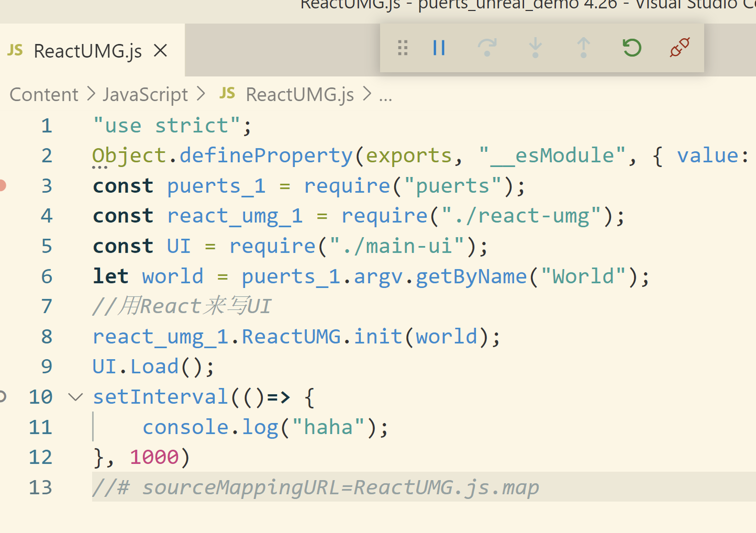756x533 pixels.
Task: Disconnect the debugger
Action: (x=679, y=48)
